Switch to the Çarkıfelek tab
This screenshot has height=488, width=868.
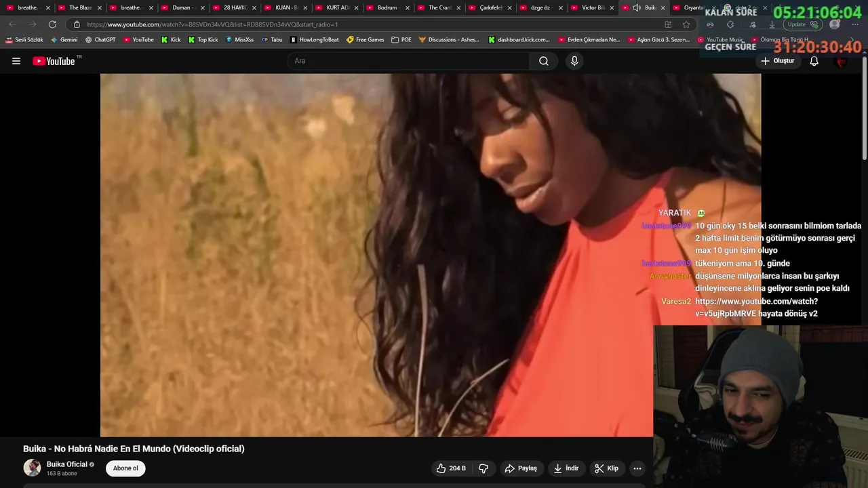491,7
